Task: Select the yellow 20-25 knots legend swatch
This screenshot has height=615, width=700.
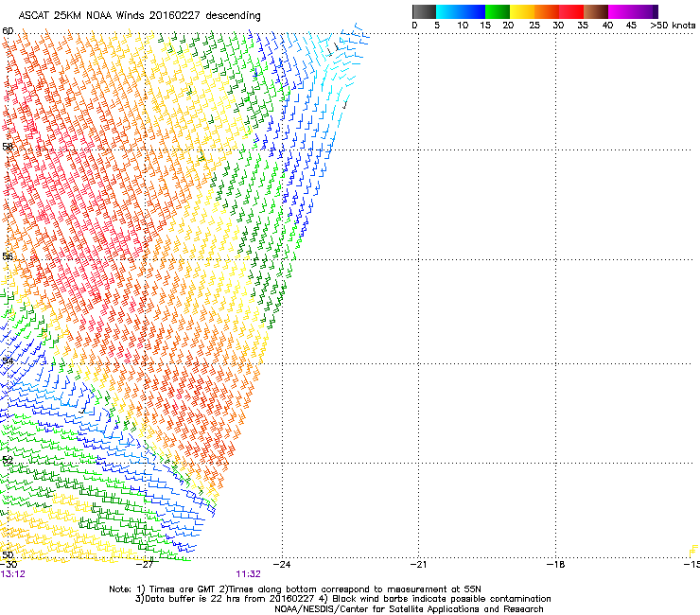Action: coord(522,11)
